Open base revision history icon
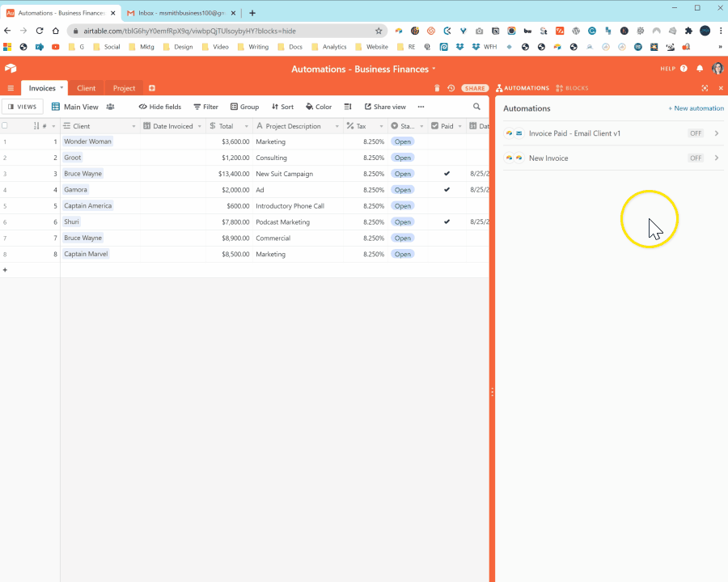The height and width of the screenshot is (582, 728). [x=451, y=88]
